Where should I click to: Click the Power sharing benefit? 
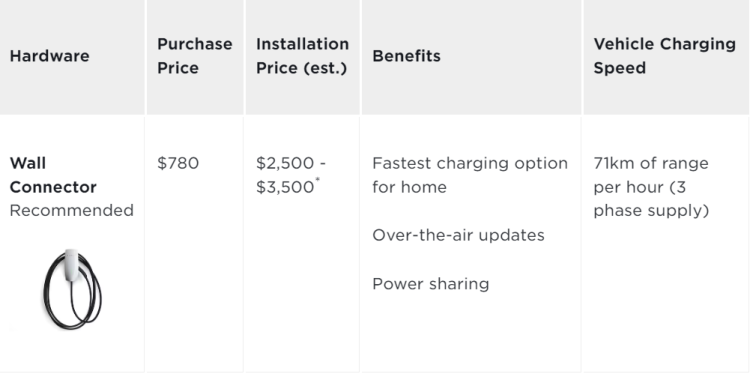point(430,284)
